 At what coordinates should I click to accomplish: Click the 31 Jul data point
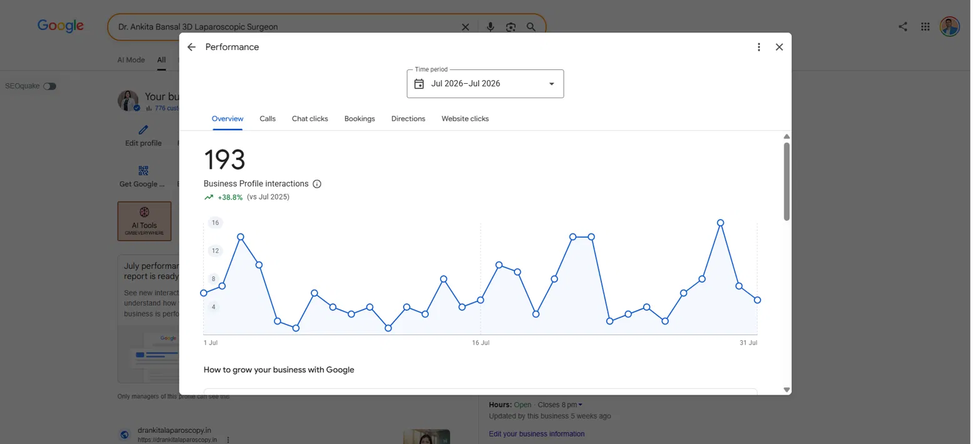(x=757, y=300)
